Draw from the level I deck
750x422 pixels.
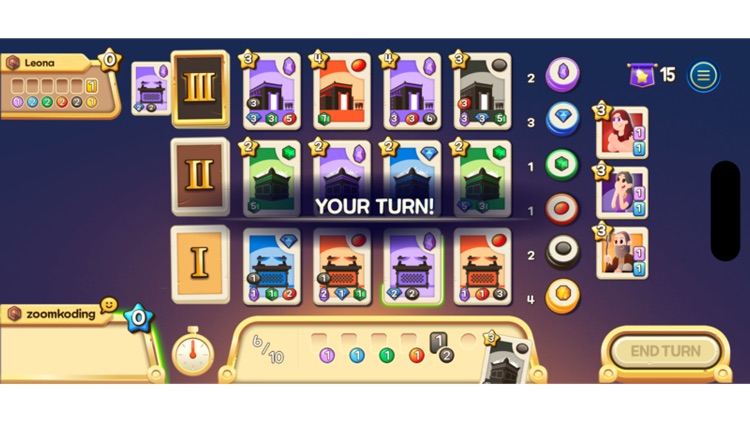[200, 264]
